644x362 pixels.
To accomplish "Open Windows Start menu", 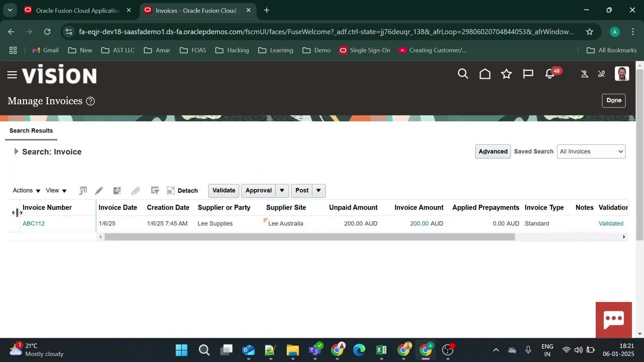I will pyautogui.click(x=182, y=350).
